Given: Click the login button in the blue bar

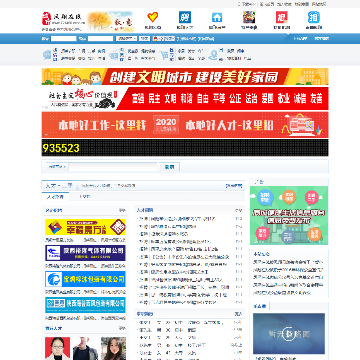Looking at the screenshot, I should click(x=144, y=39).
